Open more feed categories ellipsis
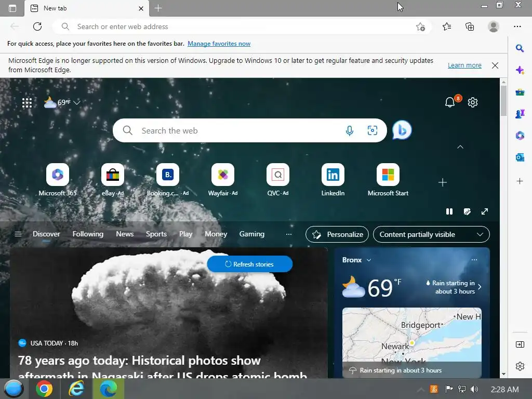This screenshot has height=399, width=532. pos(289,234)
